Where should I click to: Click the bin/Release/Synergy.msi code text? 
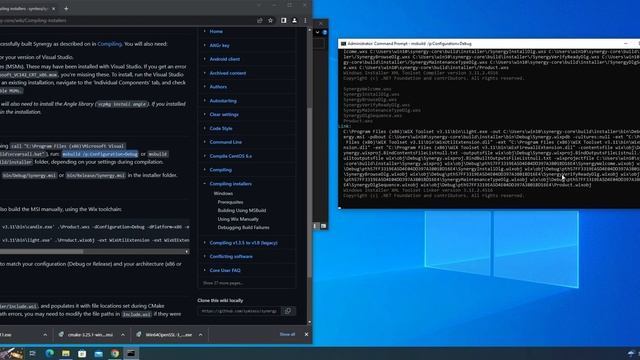point(96,176)
